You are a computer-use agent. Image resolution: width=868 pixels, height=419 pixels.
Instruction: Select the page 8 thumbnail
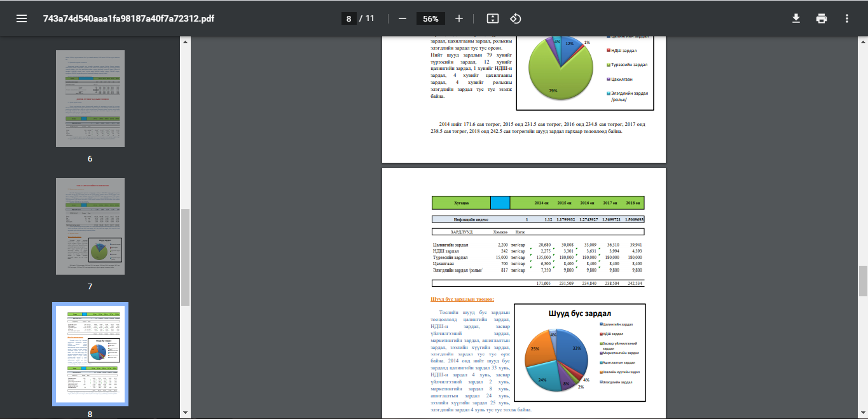click(90, 354)
